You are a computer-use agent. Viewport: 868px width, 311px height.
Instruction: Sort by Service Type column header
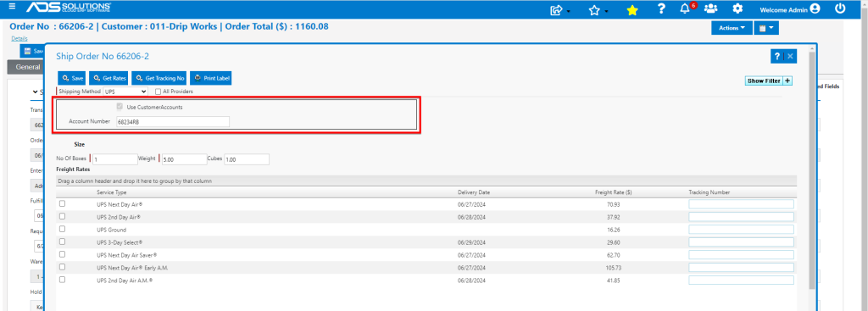point(111,192)
